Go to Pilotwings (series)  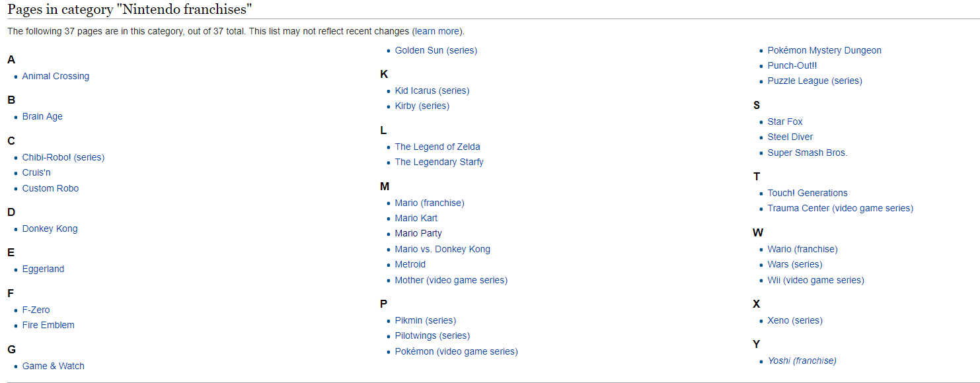[433, 335]
